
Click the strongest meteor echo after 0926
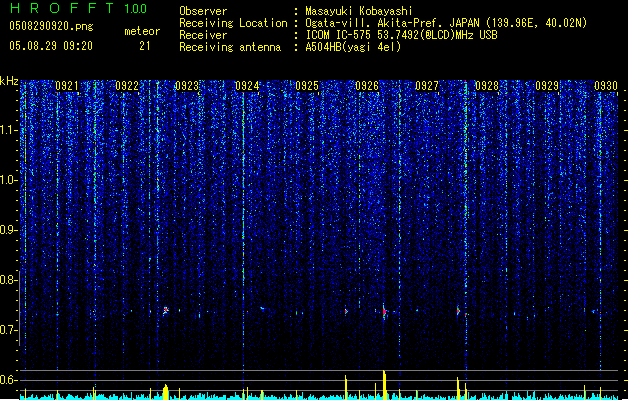(384, 311)
